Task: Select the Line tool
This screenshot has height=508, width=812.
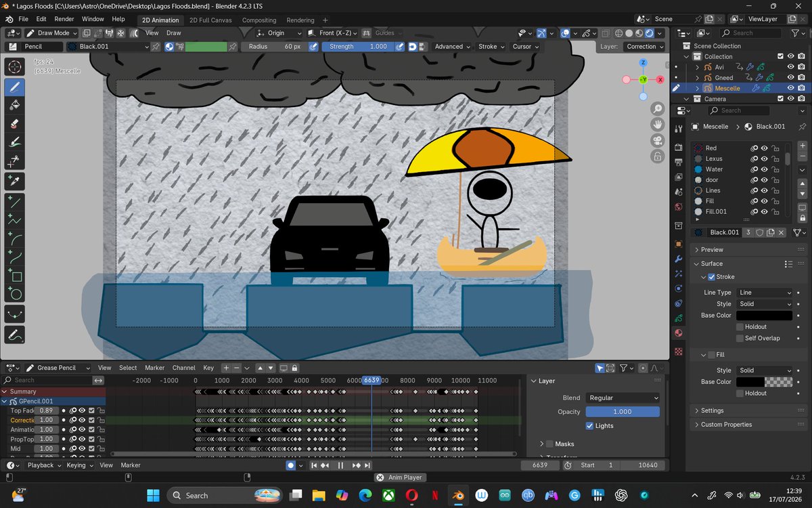Action: (x=15, y=202)
